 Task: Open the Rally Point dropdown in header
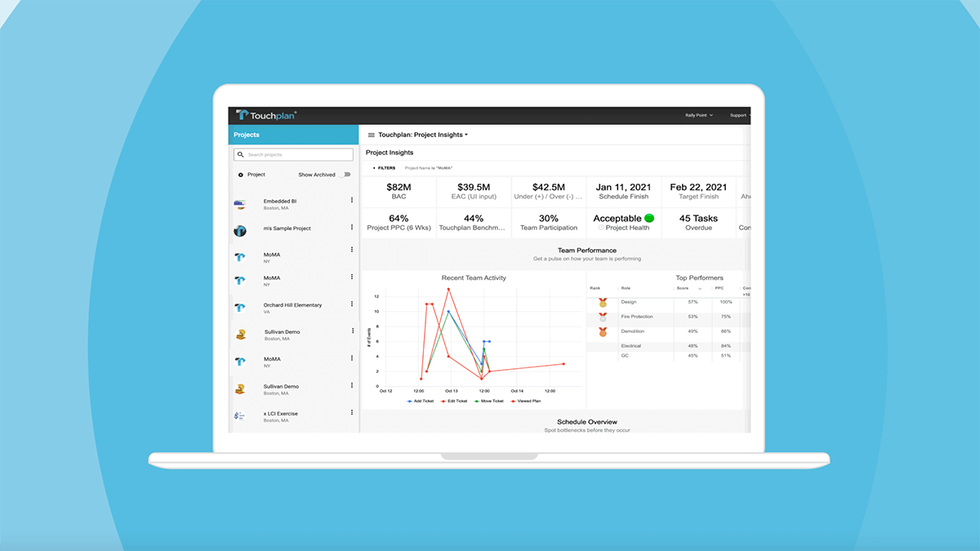pos(699,115)
